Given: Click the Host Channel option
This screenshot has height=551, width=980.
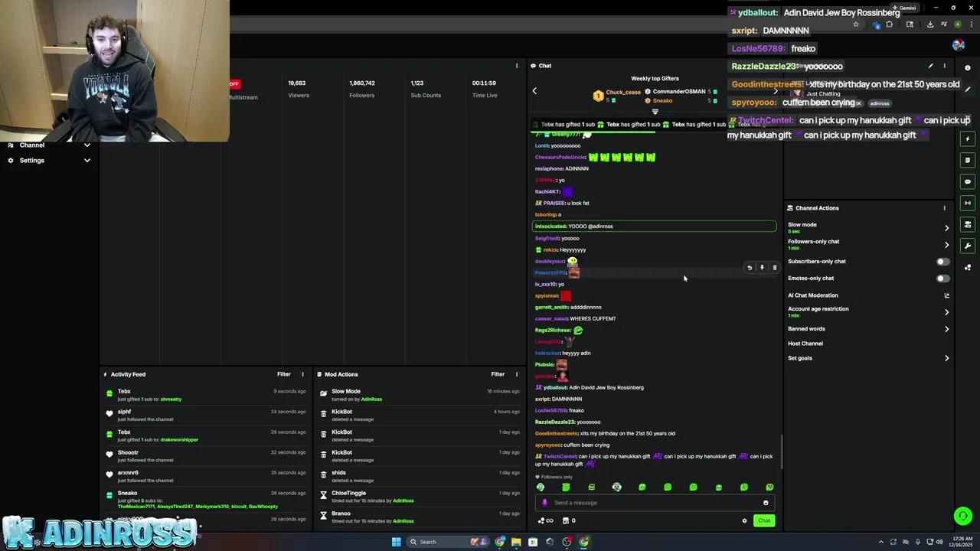Looking at the screenshot, I should coord(805,344).
